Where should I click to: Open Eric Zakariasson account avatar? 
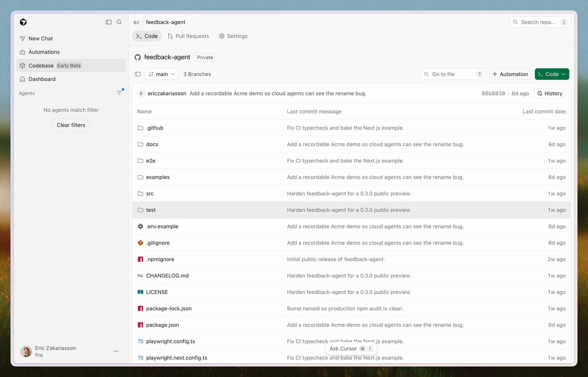tap(26, 351)
